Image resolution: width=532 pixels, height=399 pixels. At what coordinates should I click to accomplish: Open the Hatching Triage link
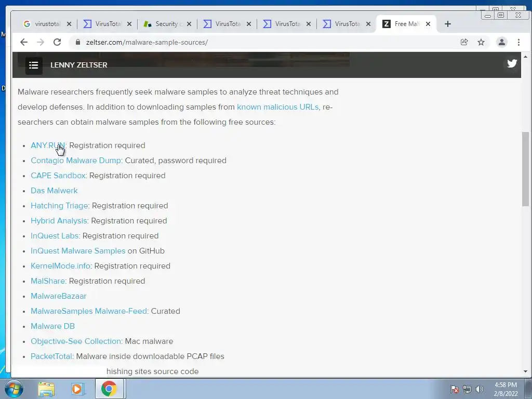point(59,206)
